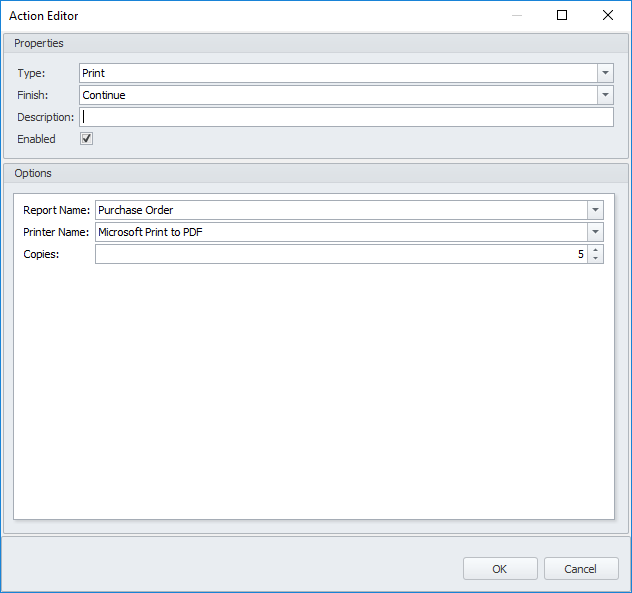Expand the Finish dropdown arrow
Viewport: 632px width, 593px height.
(x=605, y=95)
